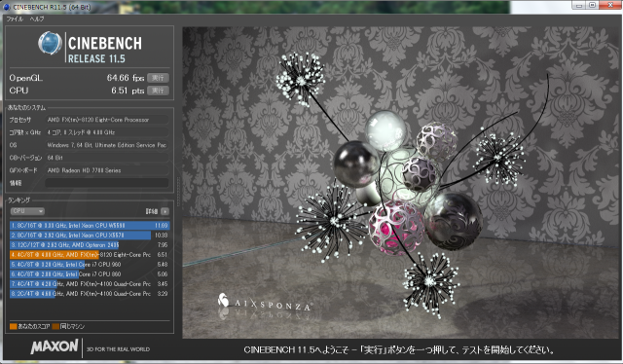
Task: Open the ヘルプ menu
Action: point(37,18)
